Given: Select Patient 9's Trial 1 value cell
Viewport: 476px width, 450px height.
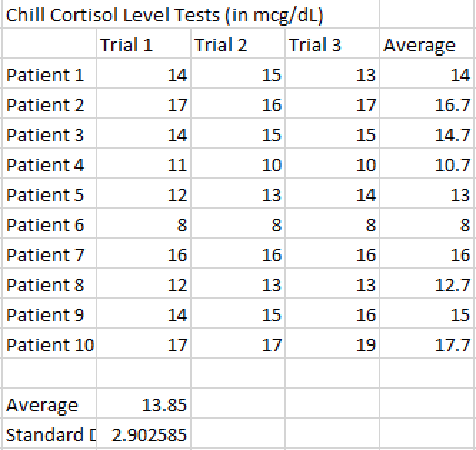Looking at the screenshot, I should [x=143, y=315].
